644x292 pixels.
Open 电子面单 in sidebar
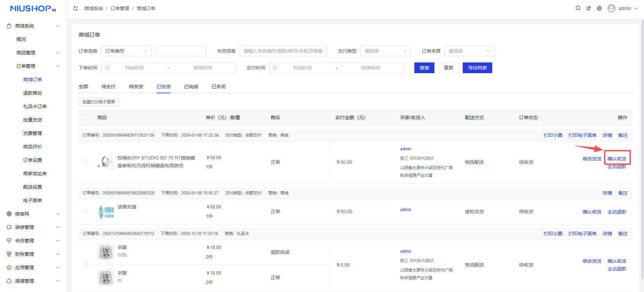33,200
